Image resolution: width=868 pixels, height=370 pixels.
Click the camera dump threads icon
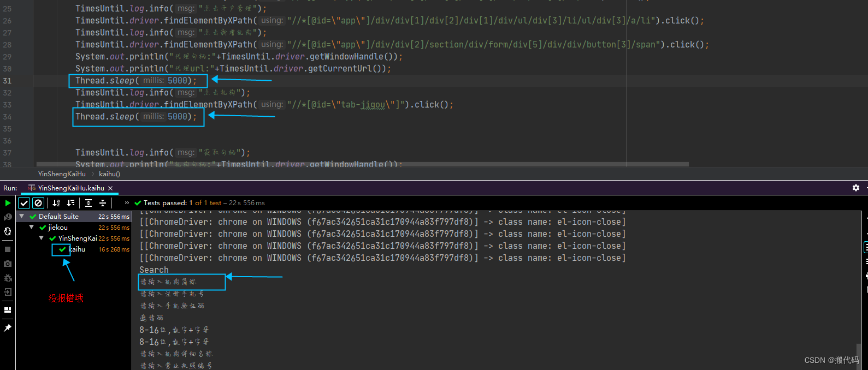click(8, 264)
